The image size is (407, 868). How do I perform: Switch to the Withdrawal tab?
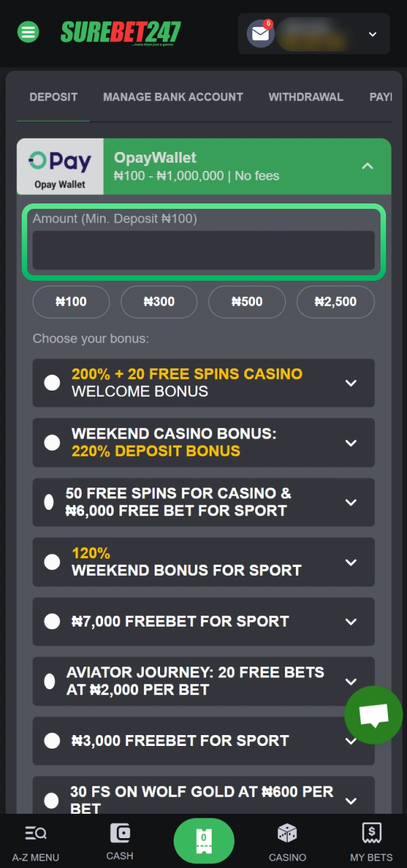(x=306, y=97)
